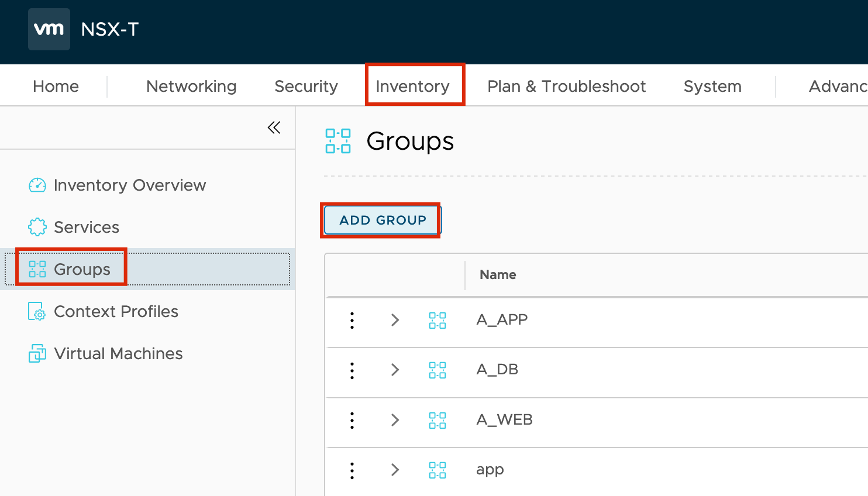Click app group name
The height and width of the screenshot is (496, 868).
coord(490,470)
